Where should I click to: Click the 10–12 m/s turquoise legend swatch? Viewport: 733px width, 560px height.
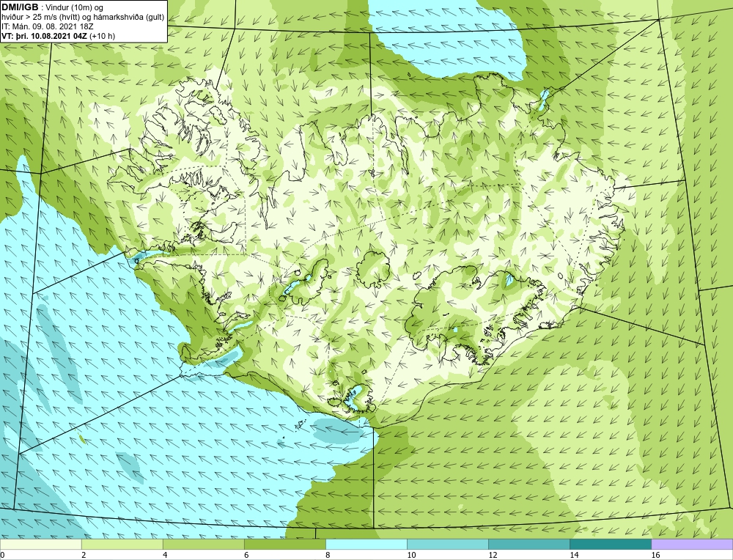[x=447, y=544]
